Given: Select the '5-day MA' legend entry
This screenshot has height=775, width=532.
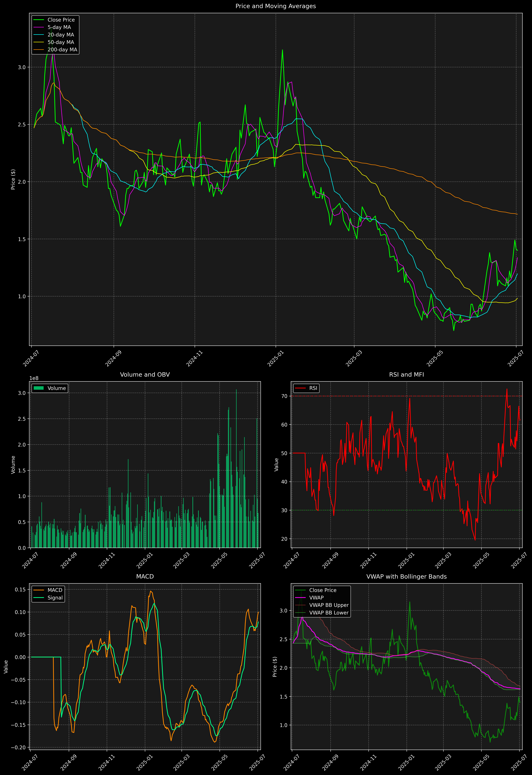Looking at the screenshot, I should pos(59,27).
